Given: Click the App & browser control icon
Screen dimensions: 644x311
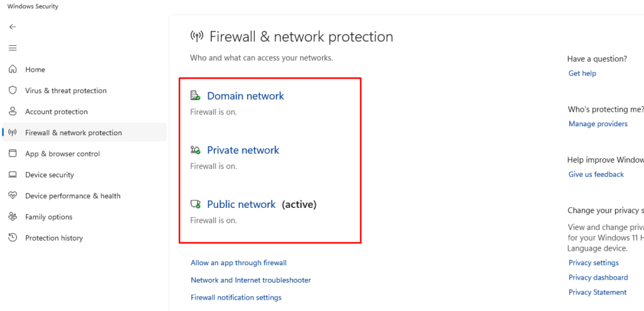Looking at the screenshot, I should pyautogui.click(x=13, y=154).
